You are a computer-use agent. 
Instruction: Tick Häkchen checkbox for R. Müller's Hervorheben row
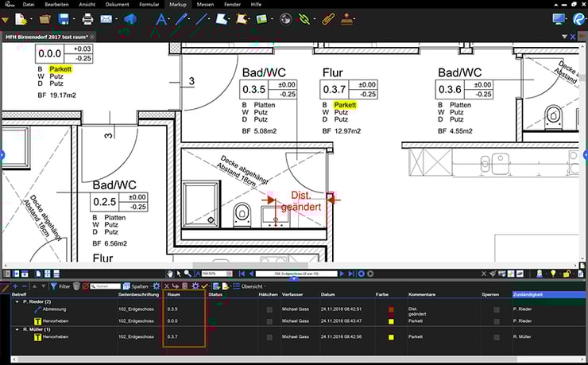[x=269, y=337]
